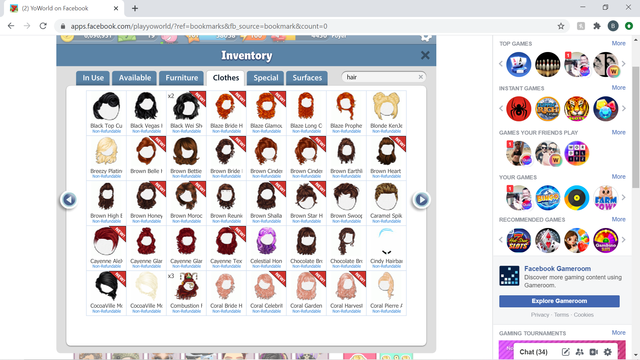This screenshot has width=640, height=360.
Task: Open Facebook Gameroom link
Action: tap(557, 269)
